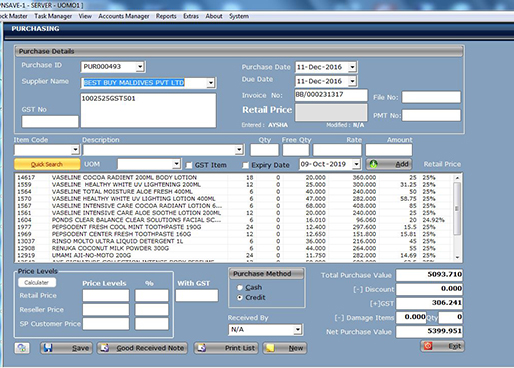Click the SP Customer Price level field

[x=106, y=324]
